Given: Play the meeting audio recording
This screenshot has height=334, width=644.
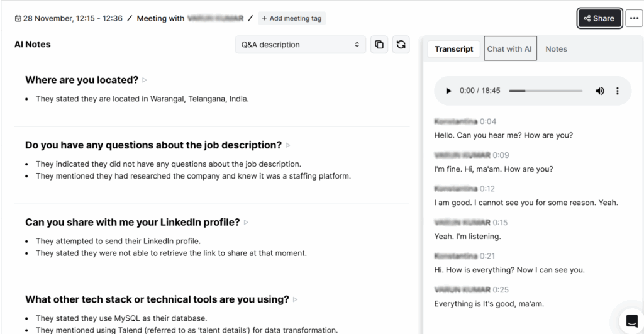Looking at the screenshot, I should tap(448, 91).
